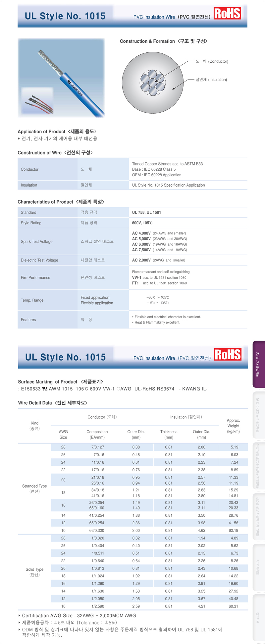The width and height of the screenshot is (265, 644).
Task: Click the Spark Test Voltage row label
Action: (x=37, y=242)
